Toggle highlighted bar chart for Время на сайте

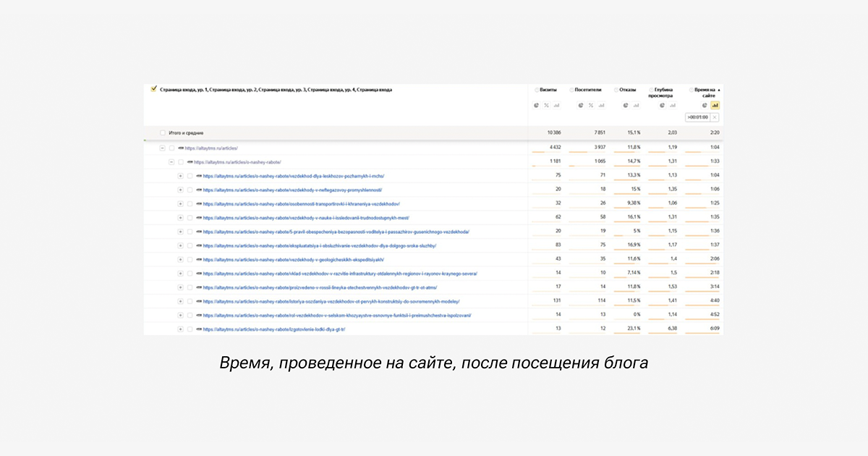(x=715, y=105)
